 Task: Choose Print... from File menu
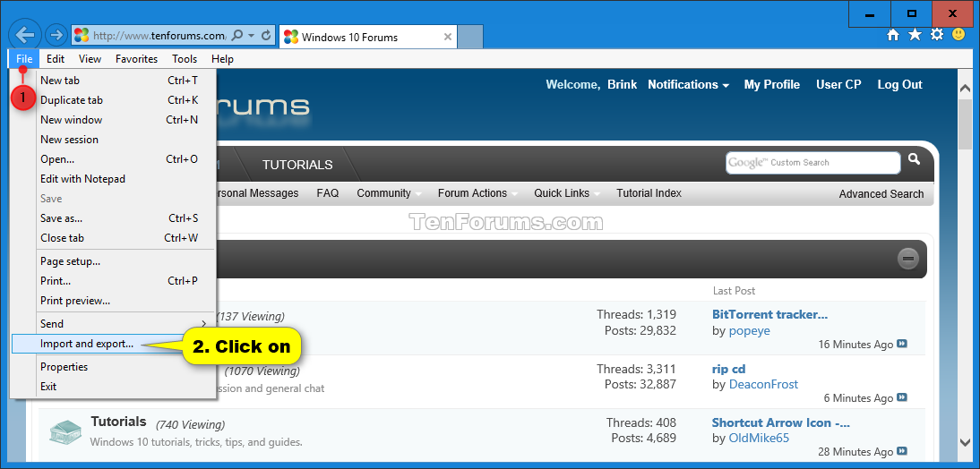[x=113, y=281]
